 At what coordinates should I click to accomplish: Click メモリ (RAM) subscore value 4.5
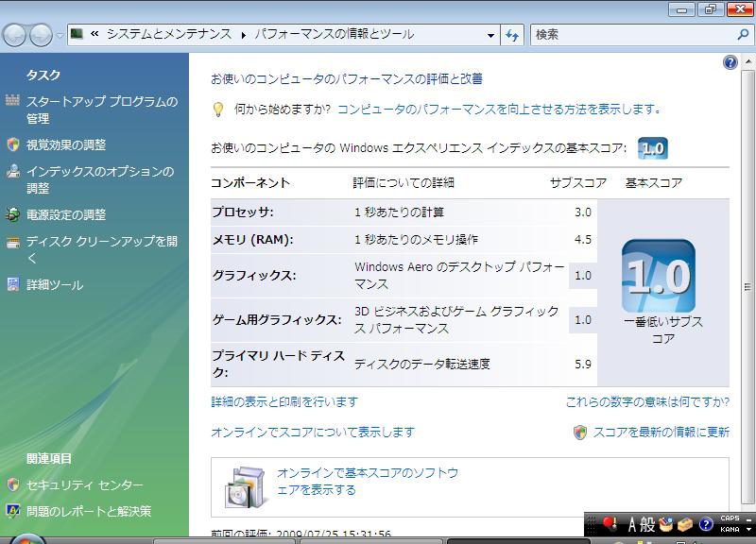583,240
